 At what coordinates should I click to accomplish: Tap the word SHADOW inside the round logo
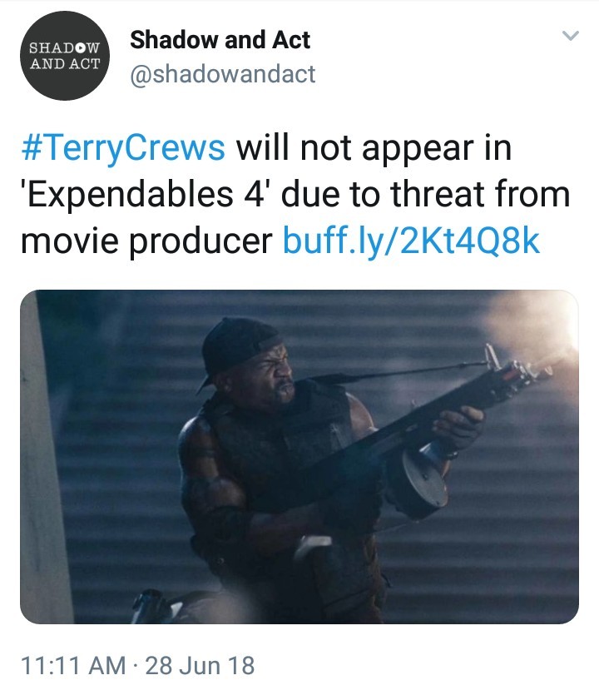tap(65, 47)
